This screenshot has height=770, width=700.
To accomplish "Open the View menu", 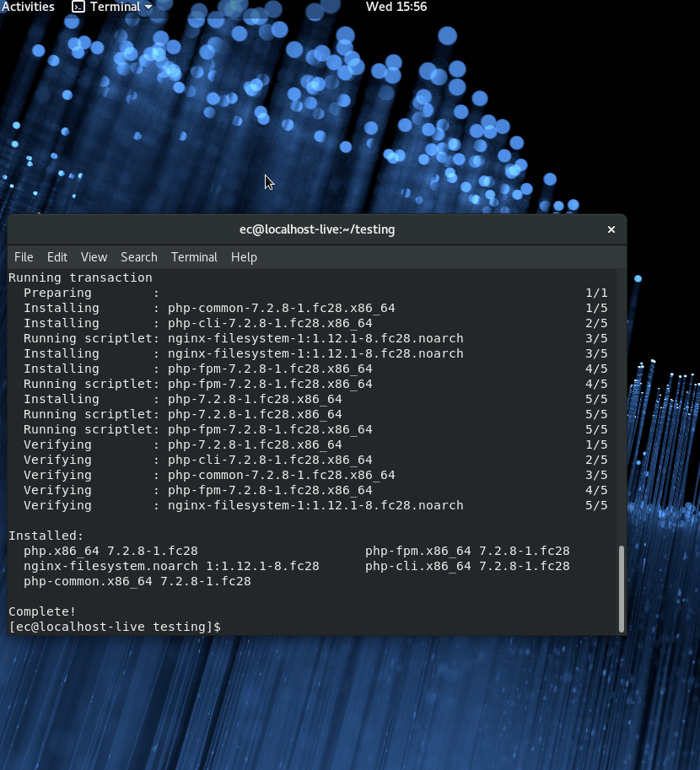I will (x=94, y=257).
